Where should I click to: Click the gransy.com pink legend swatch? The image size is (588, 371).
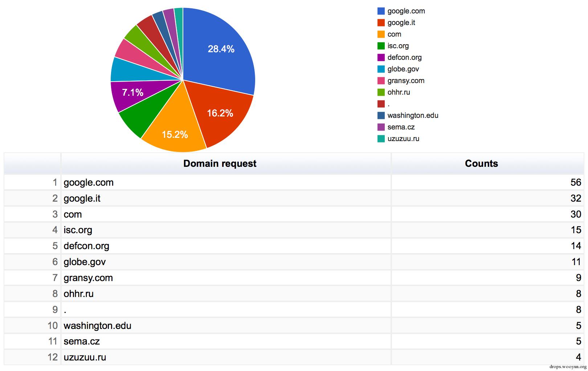pos(381,81)
